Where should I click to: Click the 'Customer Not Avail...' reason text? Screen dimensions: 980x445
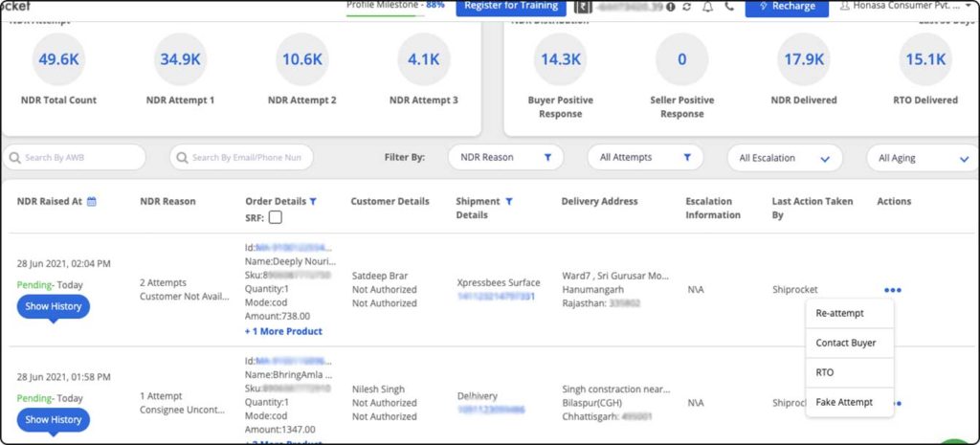pos(185,297)
